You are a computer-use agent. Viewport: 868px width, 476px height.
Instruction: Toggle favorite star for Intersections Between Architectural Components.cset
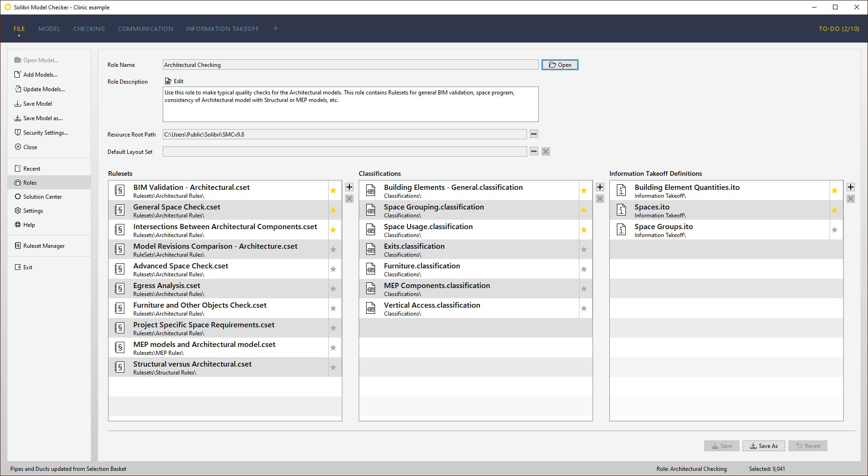pos(333,230)
